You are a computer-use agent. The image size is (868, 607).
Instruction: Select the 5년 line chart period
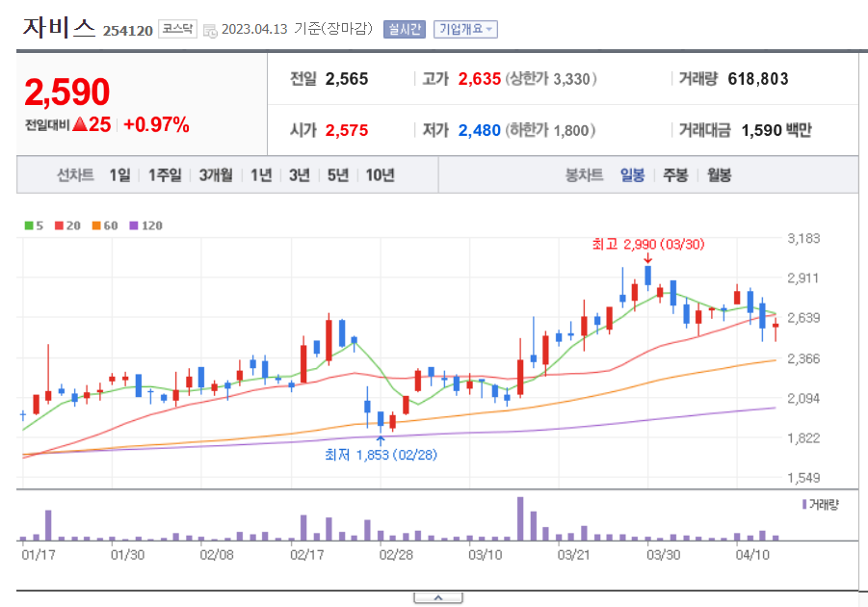tap(338, 175)
